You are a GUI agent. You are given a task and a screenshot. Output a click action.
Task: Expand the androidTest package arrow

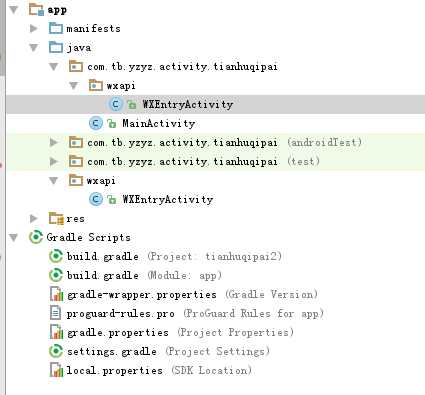click(53, 143)
